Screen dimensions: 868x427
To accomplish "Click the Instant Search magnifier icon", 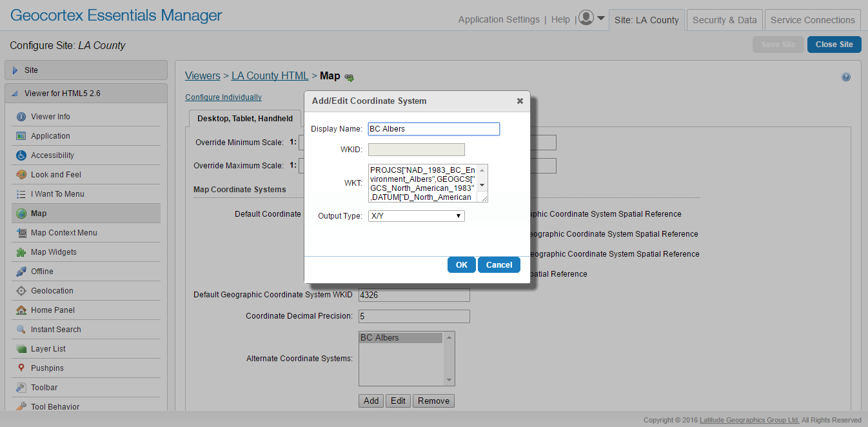I will (x=21, y=330).
